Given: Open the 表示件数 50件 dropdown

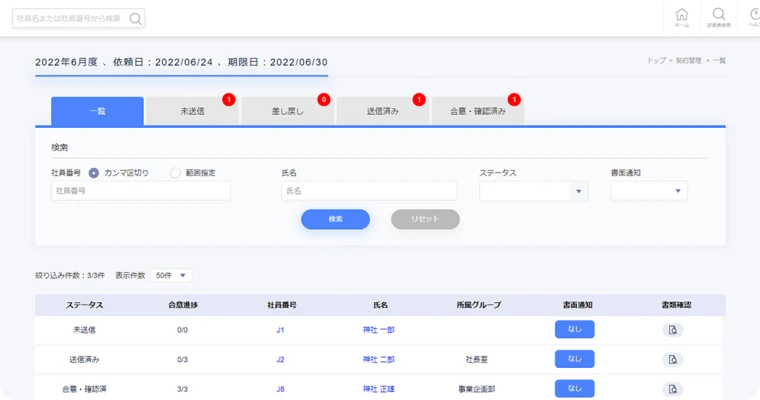Looking at the screenshot, I should pos(171,275).
